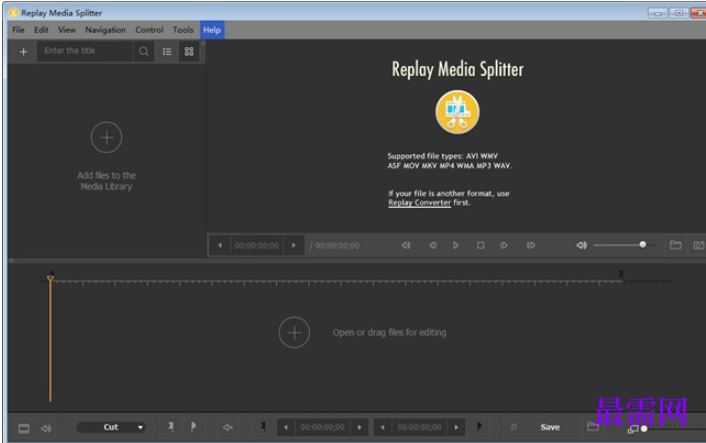Open the Cut mode dropdown
706x443 pixels.
click(x=111, y=427)
